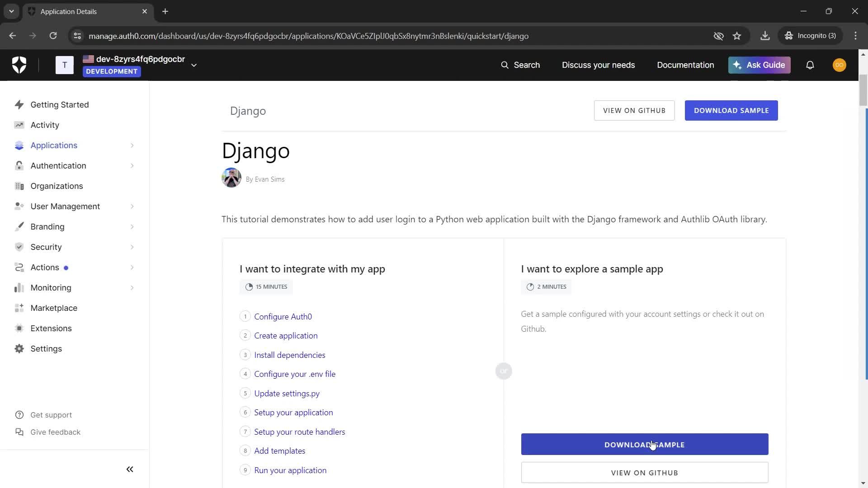Click the Monitoring bar chart icon
This screenshot has height=488, width=868.
click(x=19, y=288)
